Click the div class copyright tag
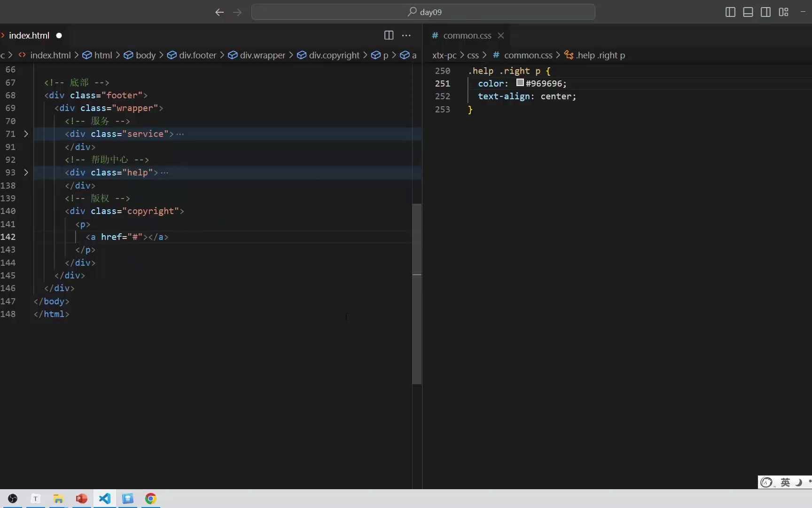Screen dimensions: 812x508 pyautogui.click(x=125, y=211)
